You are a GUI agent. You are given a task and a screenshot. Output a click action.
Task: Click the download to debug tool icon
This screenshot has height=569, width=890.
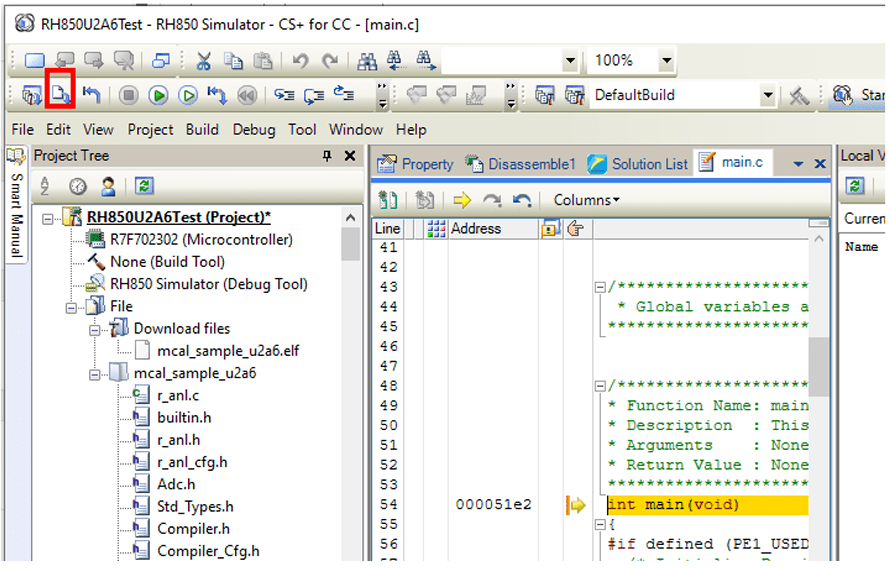pyautogui.click(x=62, y=95)
